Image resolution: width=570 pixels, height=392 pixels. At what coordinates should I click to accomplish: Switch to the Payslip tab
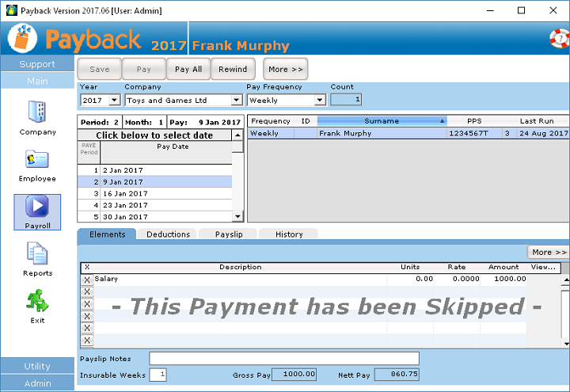click(228, 234)
